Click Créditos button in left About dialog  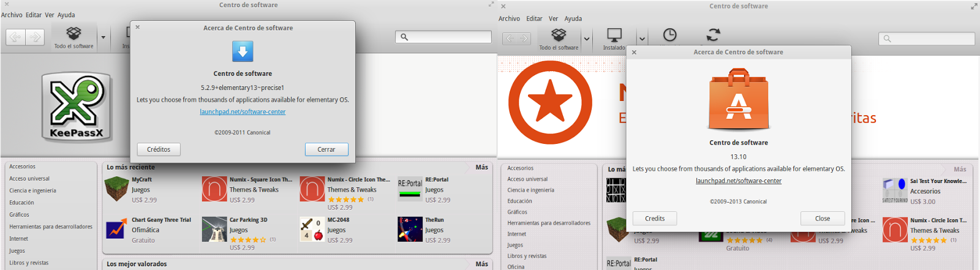pos(159,149)
